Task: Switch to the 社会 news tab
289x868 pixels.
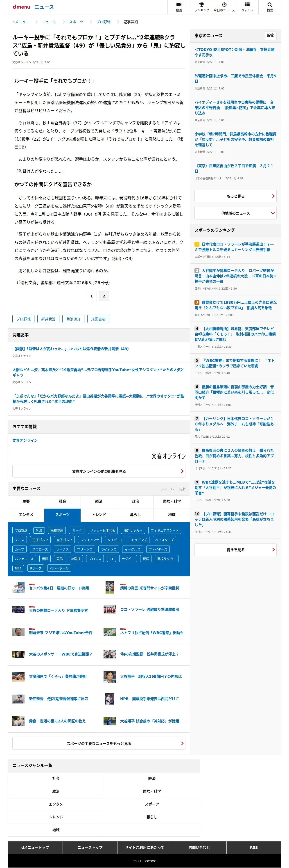Action: 62,501
